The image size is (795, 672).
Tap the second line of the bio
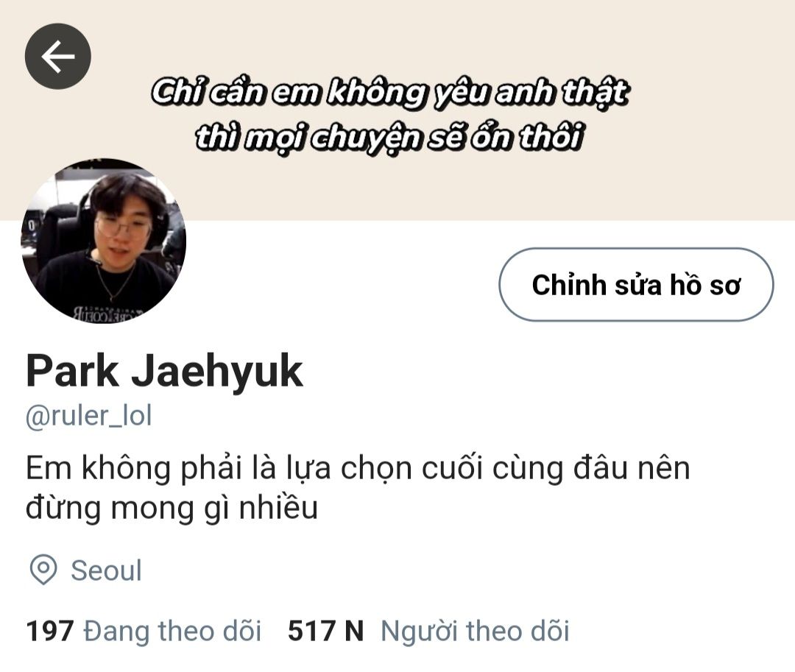coord(172,509)
